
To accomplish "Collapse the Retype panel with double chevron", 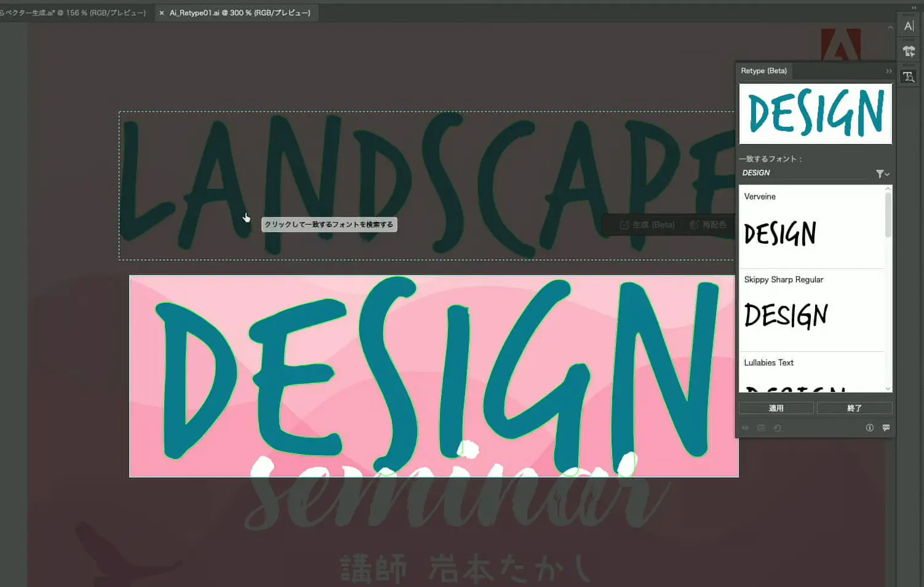I will (x=888, y=71).
